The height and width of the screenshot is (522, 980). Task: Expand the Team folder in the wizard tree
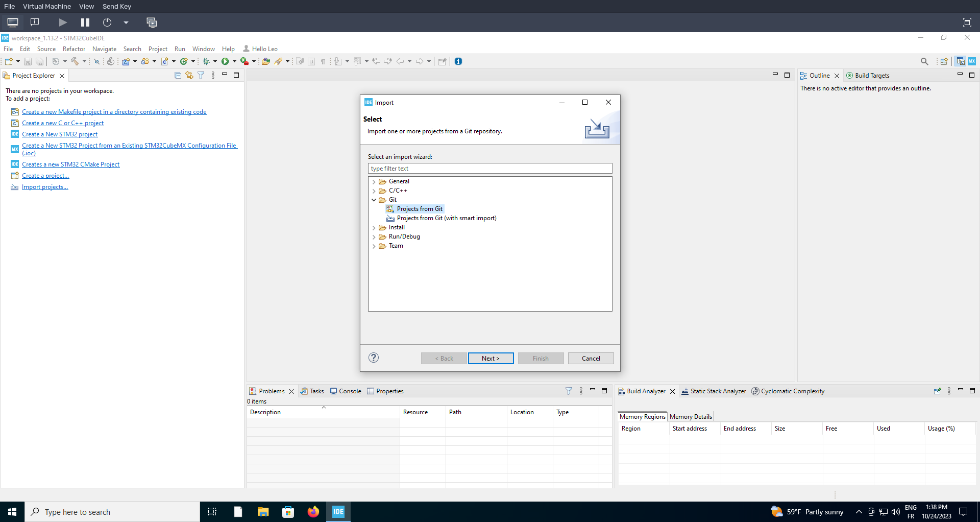coord(374,246)
